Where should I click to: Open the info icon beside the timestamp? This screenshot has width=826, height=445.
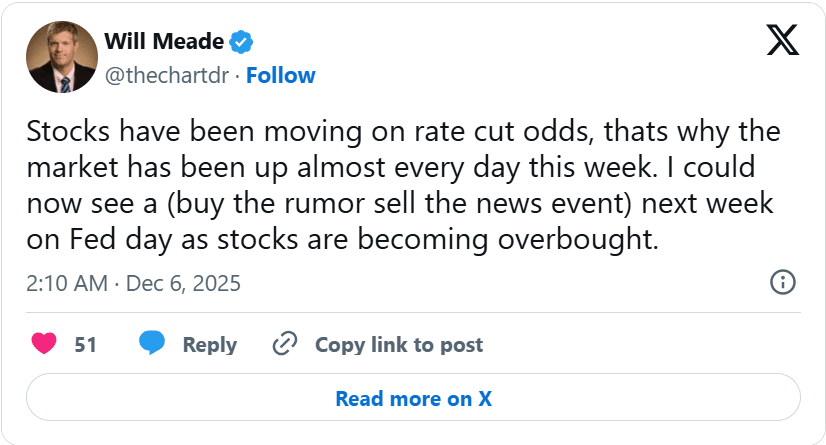(x=783, y=282)
